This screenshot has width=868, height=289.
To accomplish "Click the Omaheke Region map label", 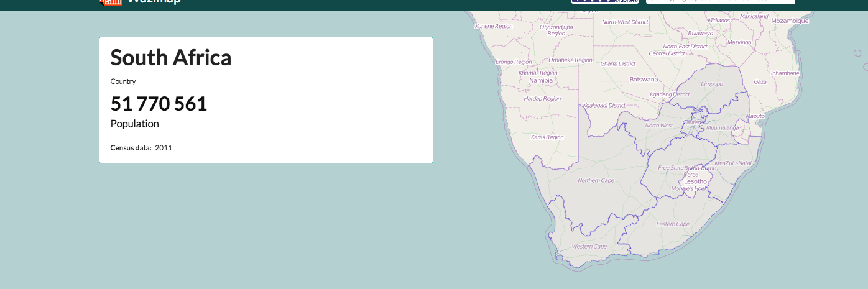I will 570,60.
